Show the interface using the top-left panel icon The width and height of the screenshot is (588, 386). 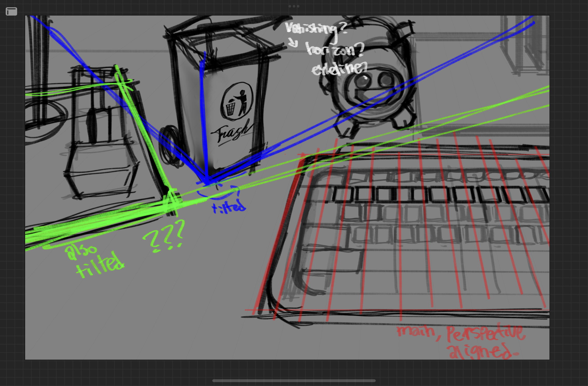(x=11, y=11)
